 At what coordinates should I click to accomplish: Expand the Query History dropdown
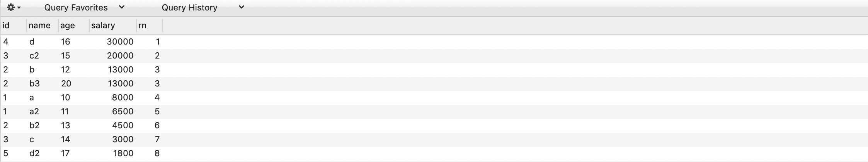[203, 7]
